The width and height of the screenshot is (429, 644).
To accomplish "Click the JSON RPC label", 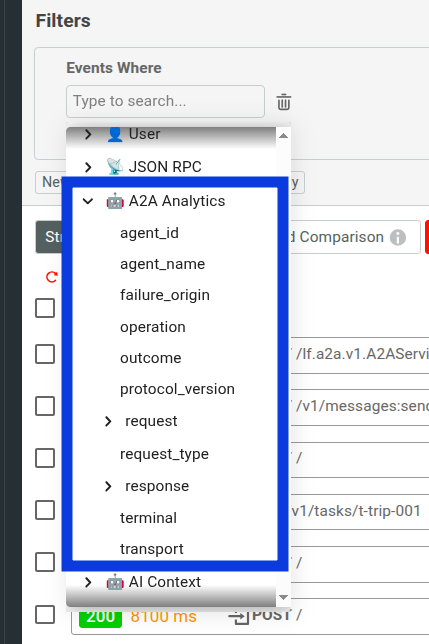I will click(x=165, y=167).
